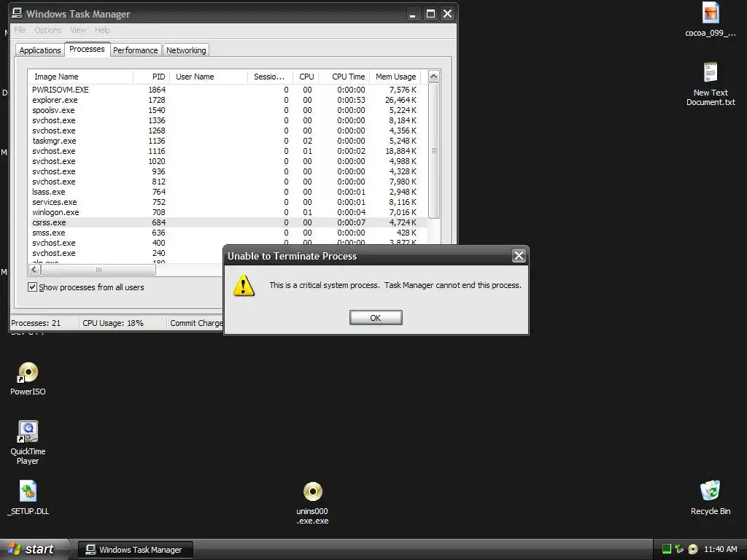Click the network connection tray icon

tap(679, 549)
